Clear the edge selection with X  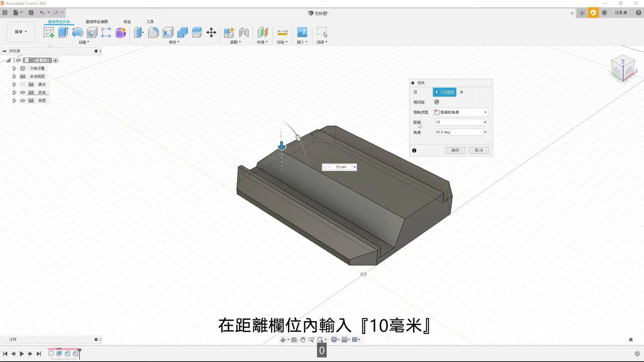tap(462, 92)
